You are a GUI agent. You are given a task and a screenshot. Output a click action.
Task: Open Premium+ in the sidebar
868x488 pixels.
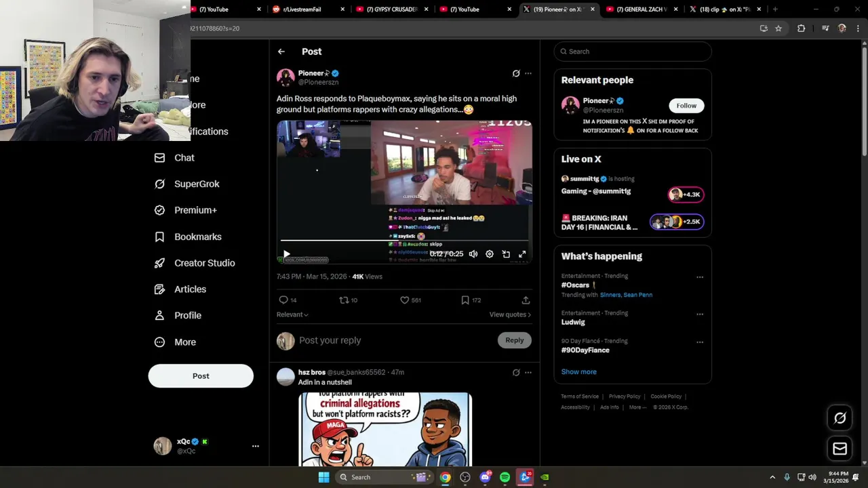(x=185, y=210)
